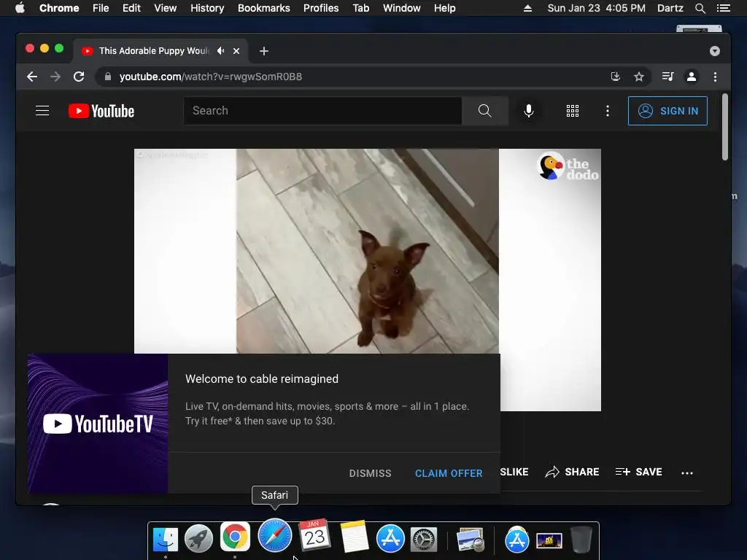Click the date and time in menu bar
Screen dimensions: 747x560
597,8
